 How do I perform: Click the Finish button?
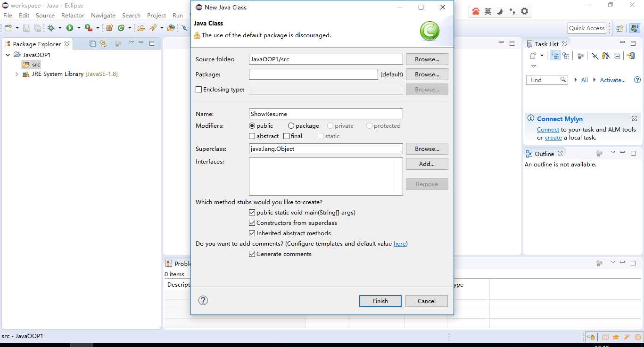tap(380, 301)
